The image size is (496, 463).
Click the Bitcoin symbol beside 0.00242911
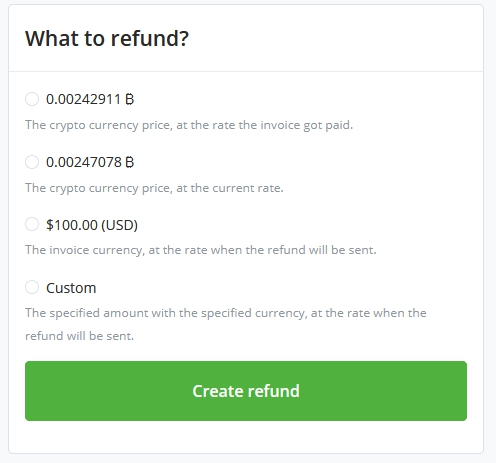130,99
